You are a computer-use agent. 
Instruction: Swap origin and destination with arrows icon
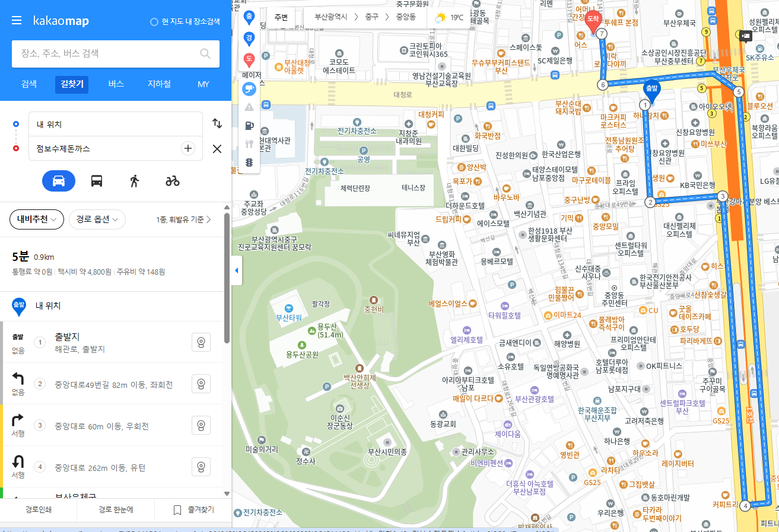tap(217, 123)
